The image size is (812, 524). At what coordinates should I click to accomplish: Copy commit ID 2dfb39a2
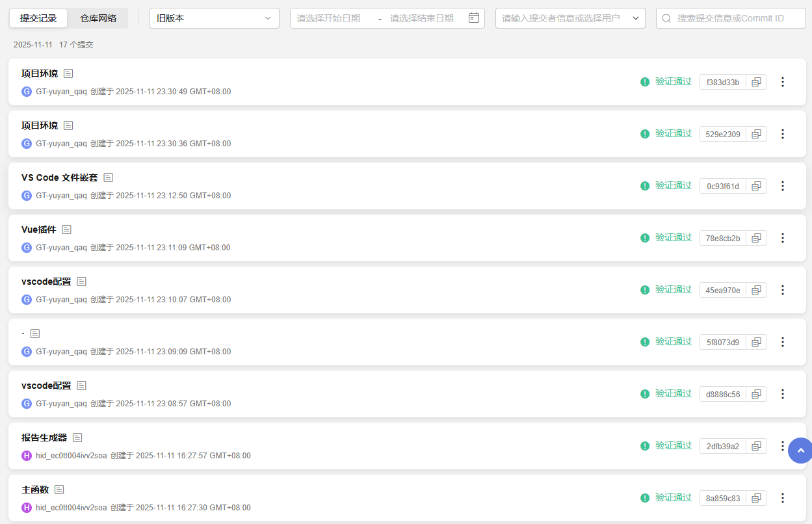click(x=756, y=446)
